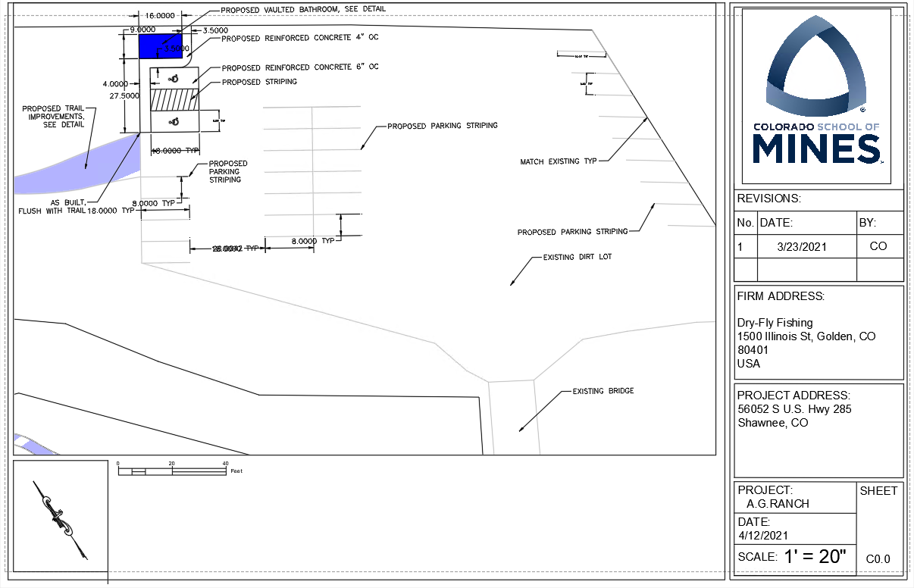Image resolution: width=914 pixels, height=588 pixels.
Task: Click the 'A.G.RANCH' project name
Action: (778, 504)
